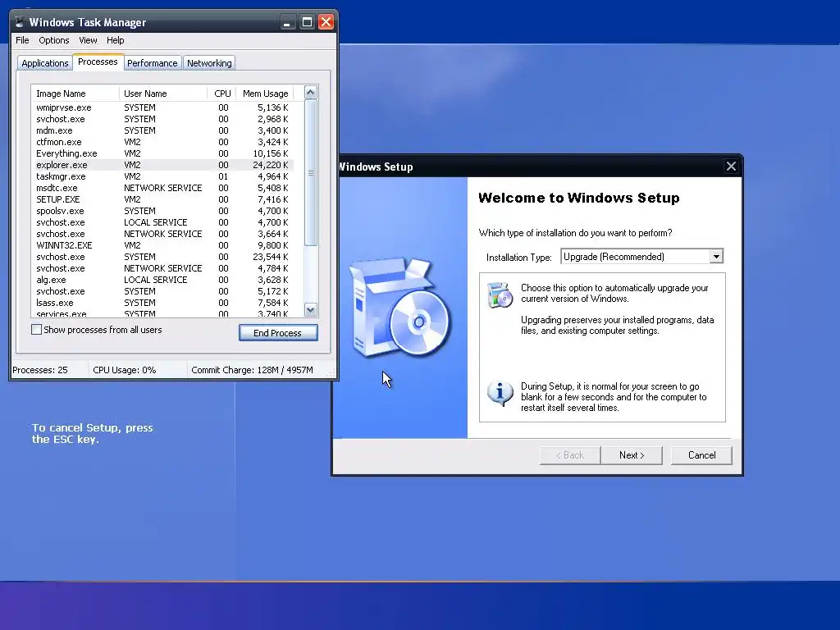Click the upgrade option CD icon in Setup
Screen dimensions: 840x630
[x=500, y=294]
